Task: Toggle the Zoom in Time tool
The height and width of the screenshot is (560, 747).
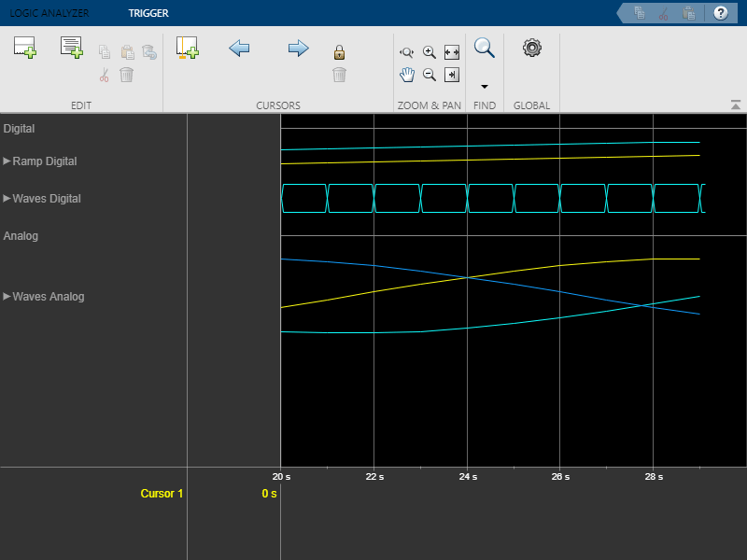Action: [x=407, y=53]
